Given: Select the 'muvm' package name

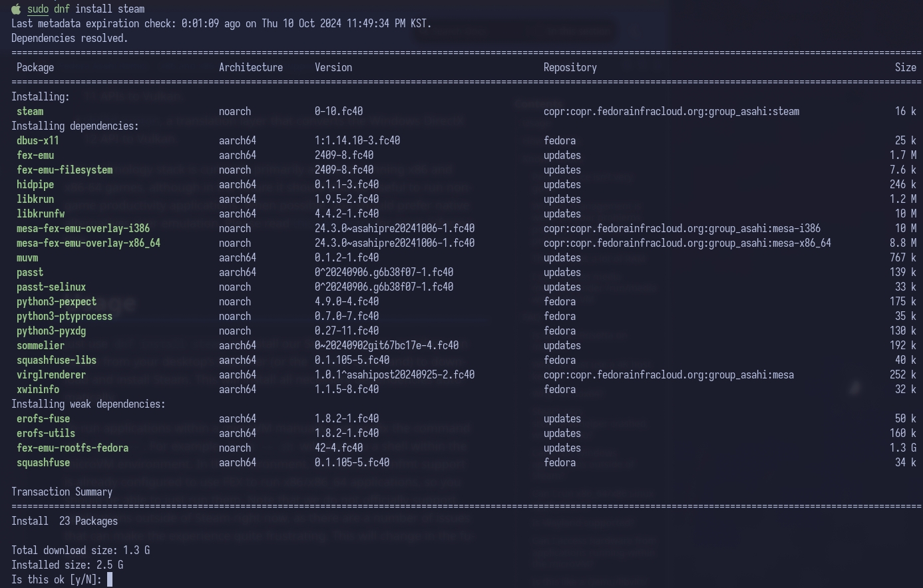Looking at the screenshot, I should coord(27,257).
